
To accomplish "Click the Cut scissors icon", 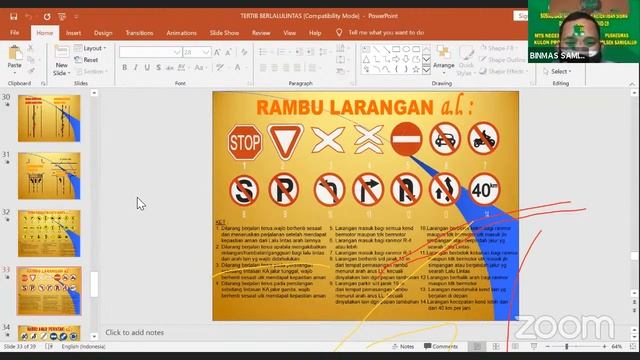I will [31, 48].
